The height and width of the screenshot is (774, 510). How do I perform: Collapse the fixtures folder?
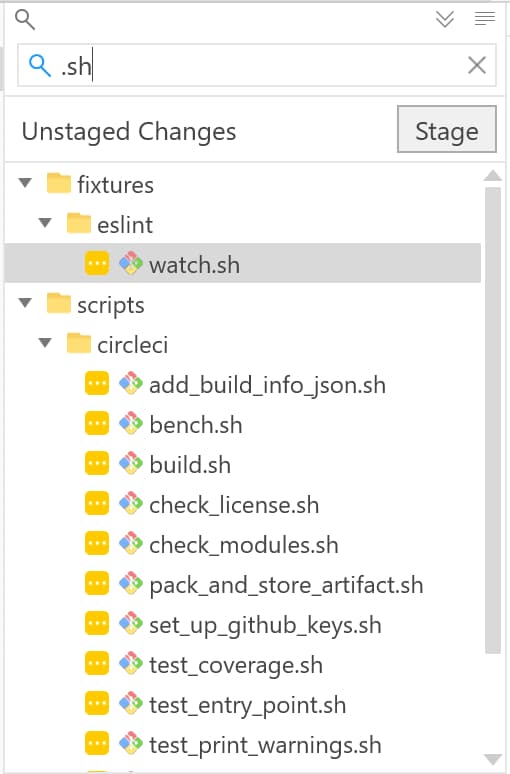[x=25, y=183]
